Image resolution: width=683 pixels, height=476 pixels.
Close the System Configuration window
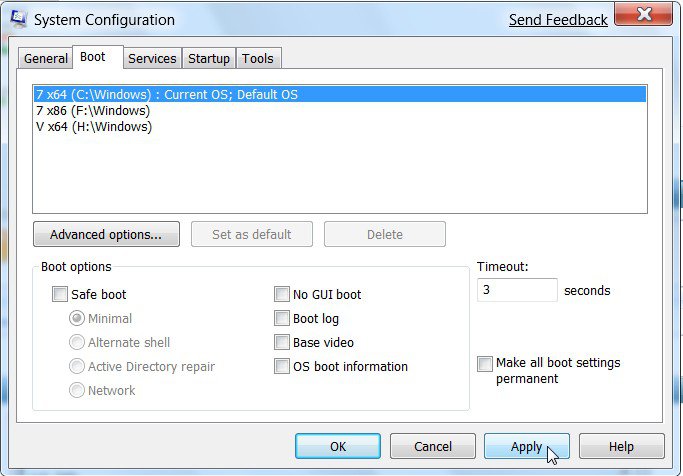tap(643, 14)
